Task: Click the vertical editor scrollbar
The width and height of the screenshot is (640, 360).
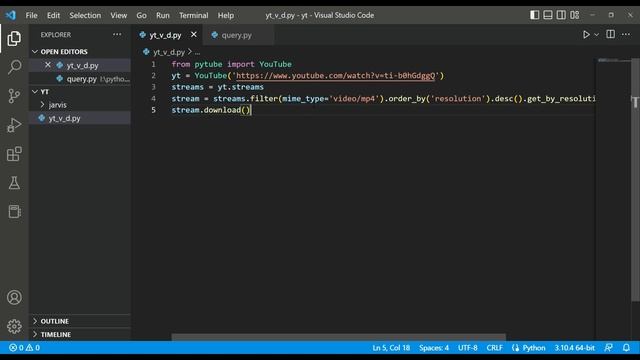Action: pos(636,180)
